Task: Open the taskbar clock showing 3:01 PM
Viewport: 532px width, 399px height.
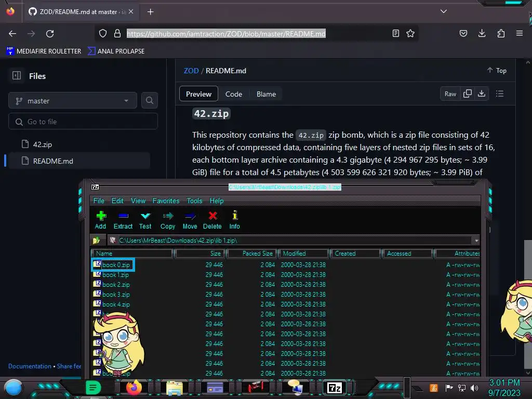Action: pos(504,388)
